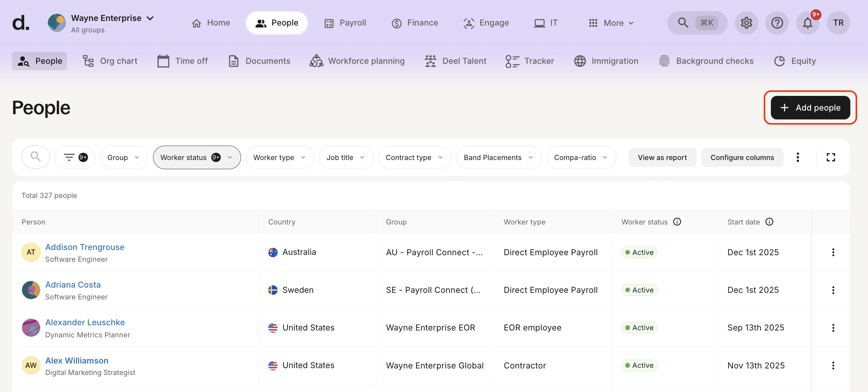Click the TR user avatar

pyautogui.click(x=838, y=23)
